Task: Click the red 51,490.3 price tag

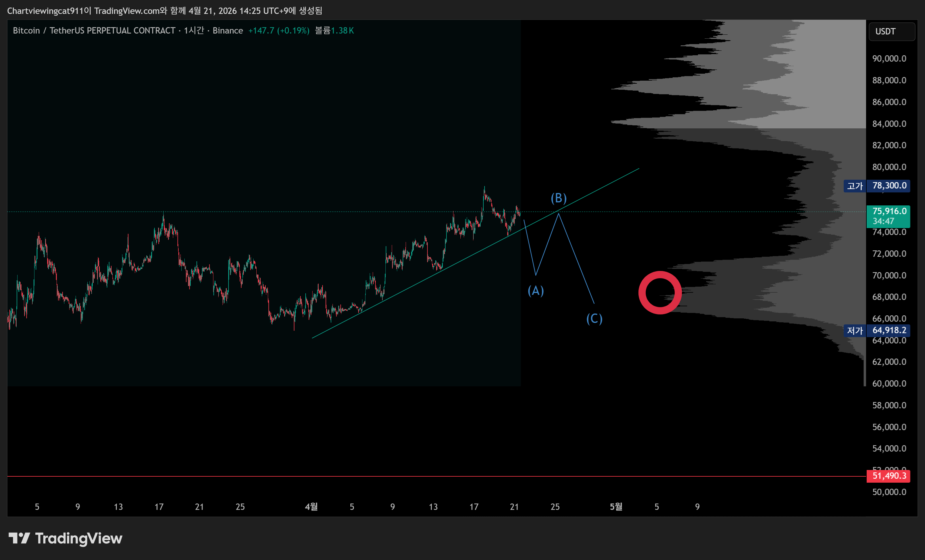Action: [888, 476]
